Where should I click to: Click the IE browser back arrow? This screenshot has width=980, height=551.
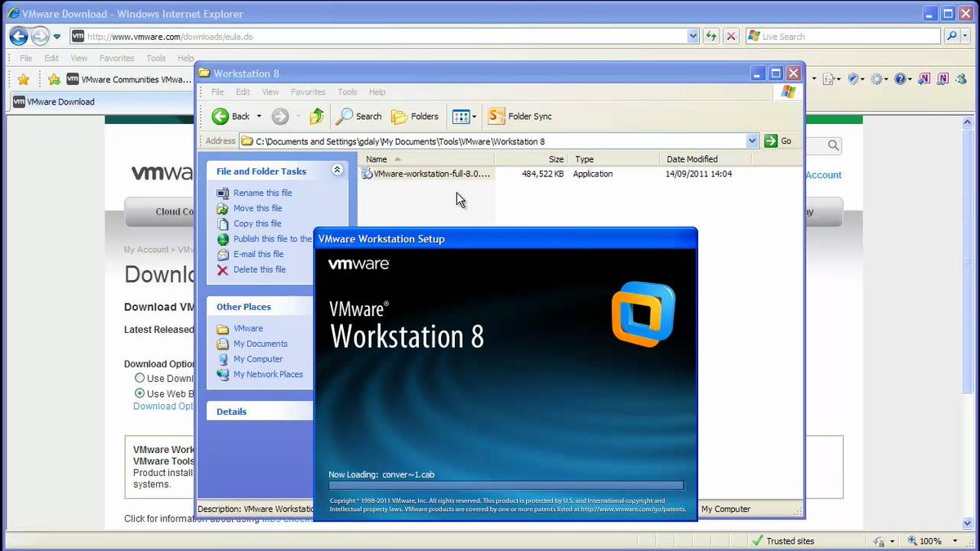click(x=19, y=36)
